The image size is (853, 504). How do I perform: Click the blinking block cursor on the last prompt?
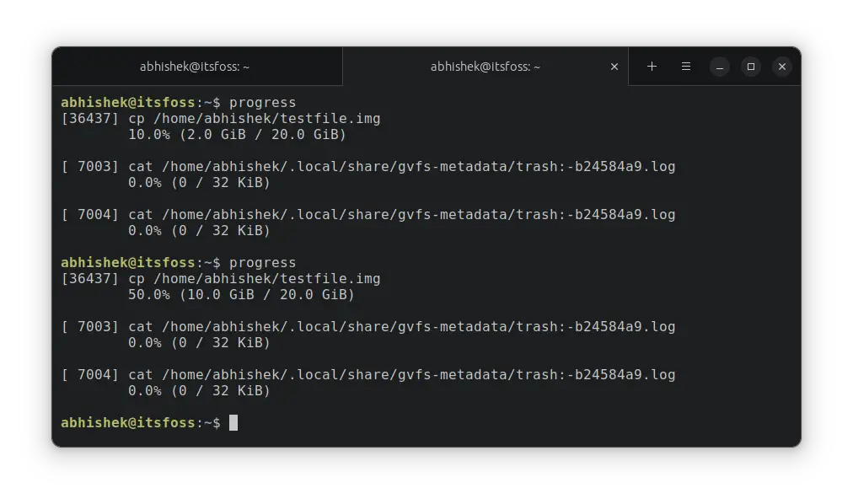(233, 422)
